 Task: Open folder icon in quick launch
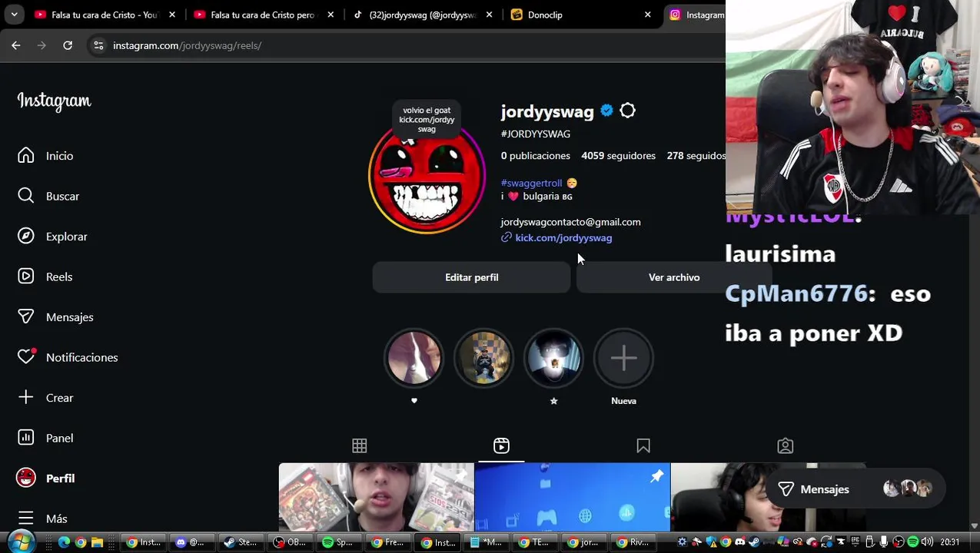coord(97,542)
